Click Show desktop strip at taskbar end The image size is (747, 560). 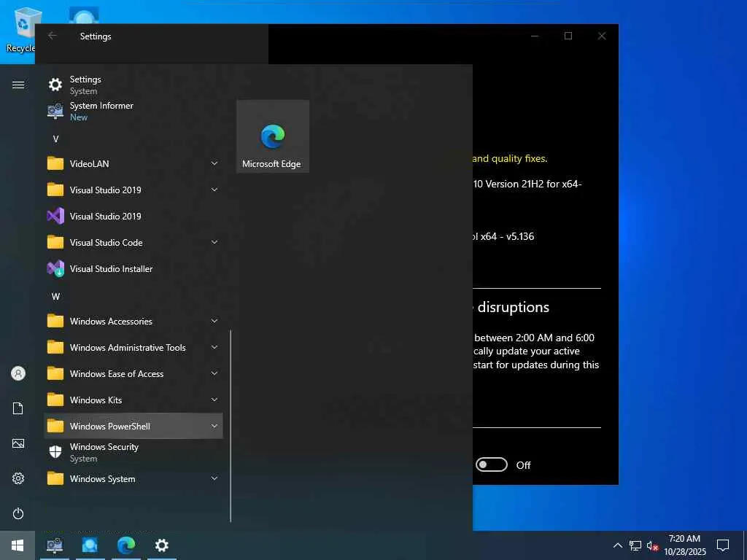(x=745, y=545)
